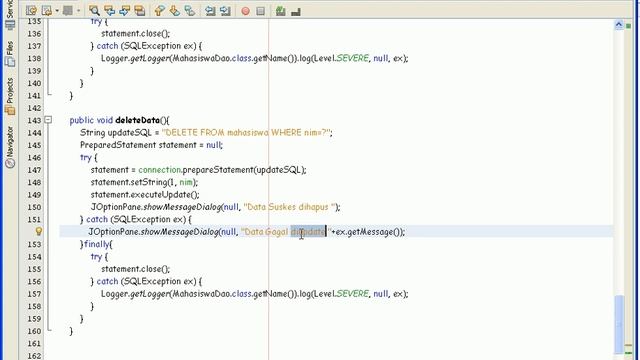640x360 pixels.
Task: Click the navigate Back toolbar icon
Action: click(47, 11)
